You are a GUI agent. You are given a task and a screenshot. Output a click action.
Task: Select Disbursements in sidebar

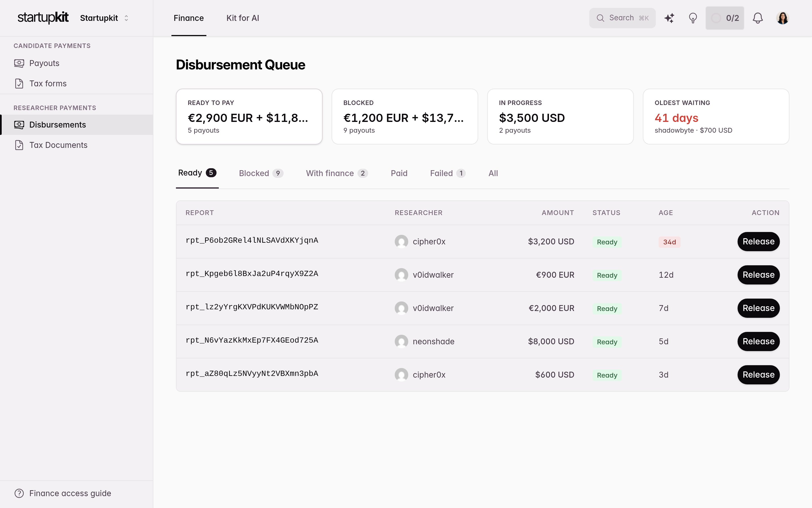click(x=76, y=125)
